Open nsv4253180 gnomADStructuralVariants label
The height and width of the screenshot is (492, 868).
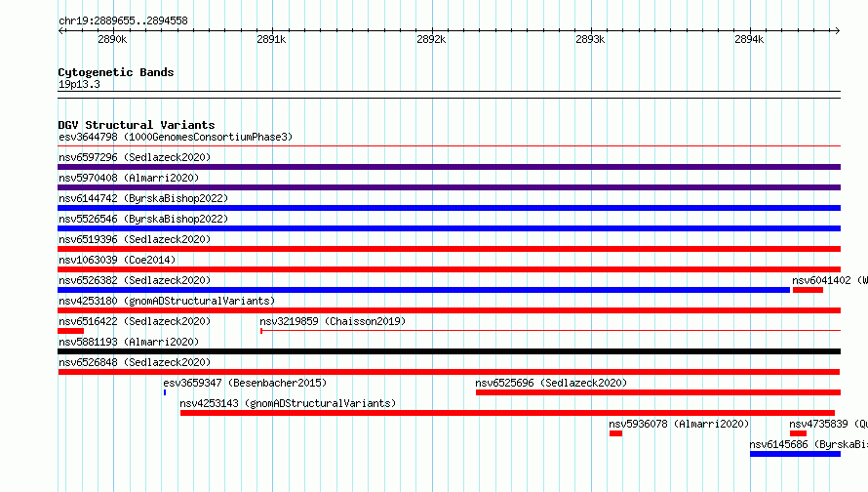(x=167, y=301)
